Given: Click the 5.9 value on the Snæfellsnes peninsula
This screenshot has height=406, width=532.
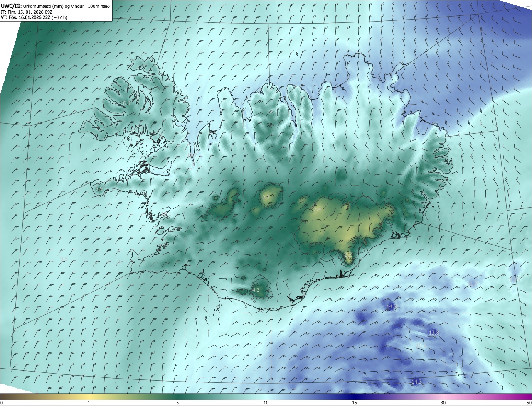Looking at the screenshot, I should tap(99, 189).
